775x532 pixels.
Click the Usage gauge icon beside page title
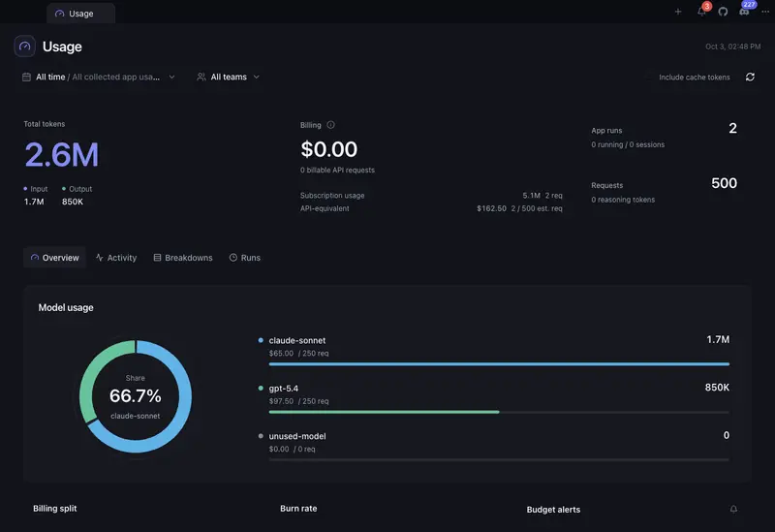25,47
